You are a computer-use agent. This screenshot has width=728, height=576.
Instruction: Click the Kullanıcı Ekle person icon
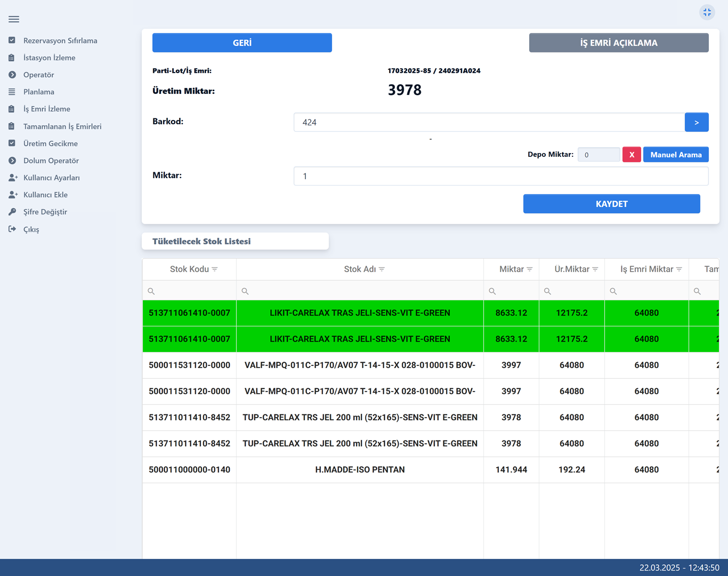coord(13,195)
